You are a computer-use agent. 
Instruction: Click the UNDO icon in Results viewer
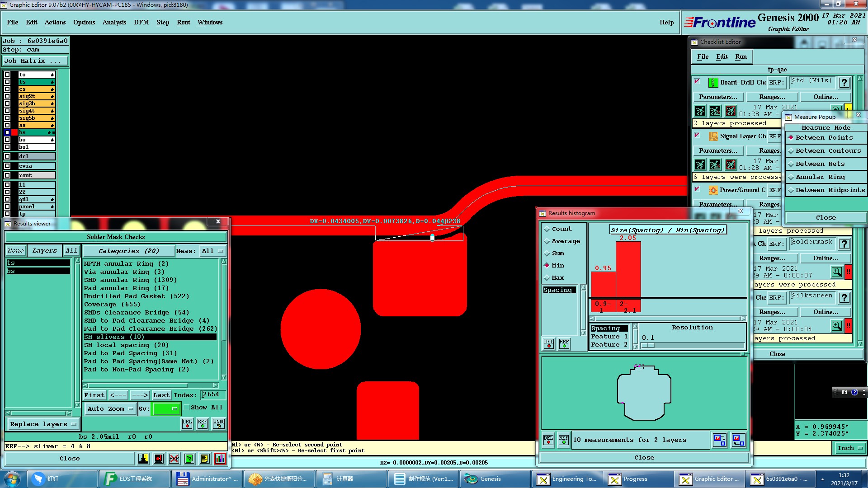click(x=219, y=424)
